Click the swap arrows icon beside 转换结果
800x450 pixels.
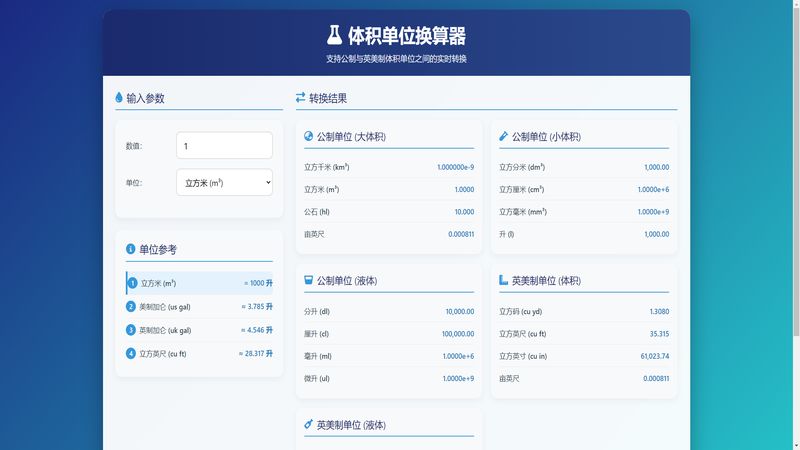tap(300, 98)
